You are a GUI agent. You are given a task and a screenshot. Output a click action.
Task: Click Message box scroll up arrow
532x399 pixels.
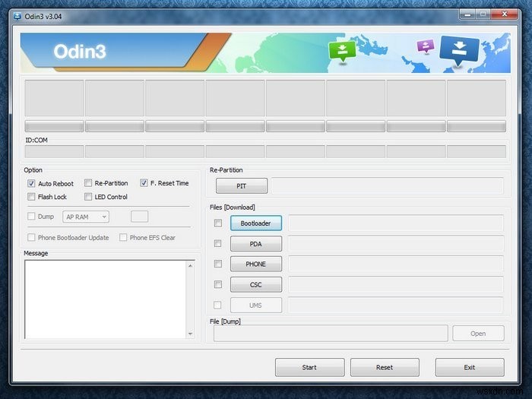pos(190,266)
